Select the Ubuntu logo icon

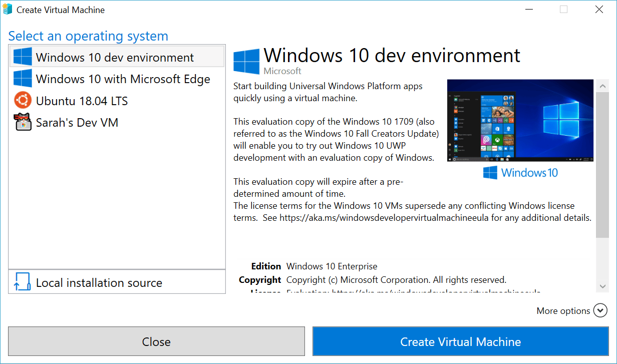pyautogui.click(x=22, y=101)
